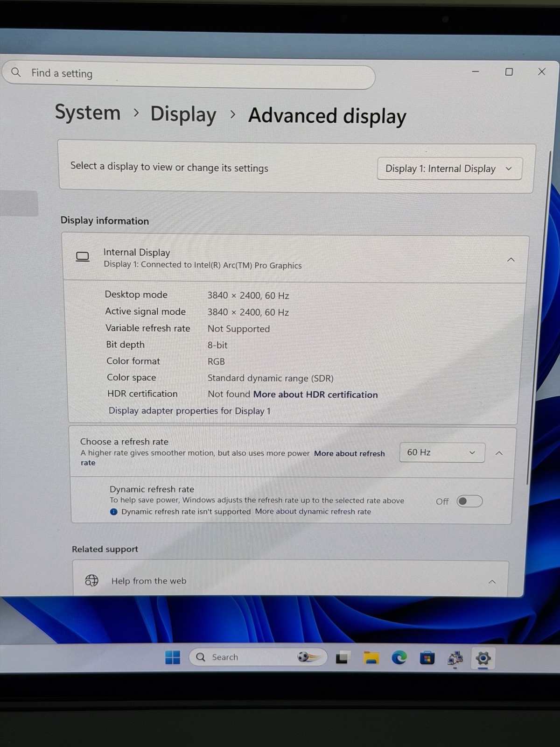The height and width of the screenshot is (747, 560).
Task: Open More about refresh rate link
Action: 350,453
